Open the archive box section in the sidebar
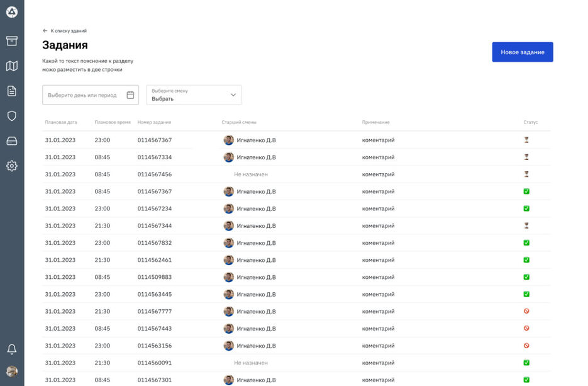 click(12, 41)
